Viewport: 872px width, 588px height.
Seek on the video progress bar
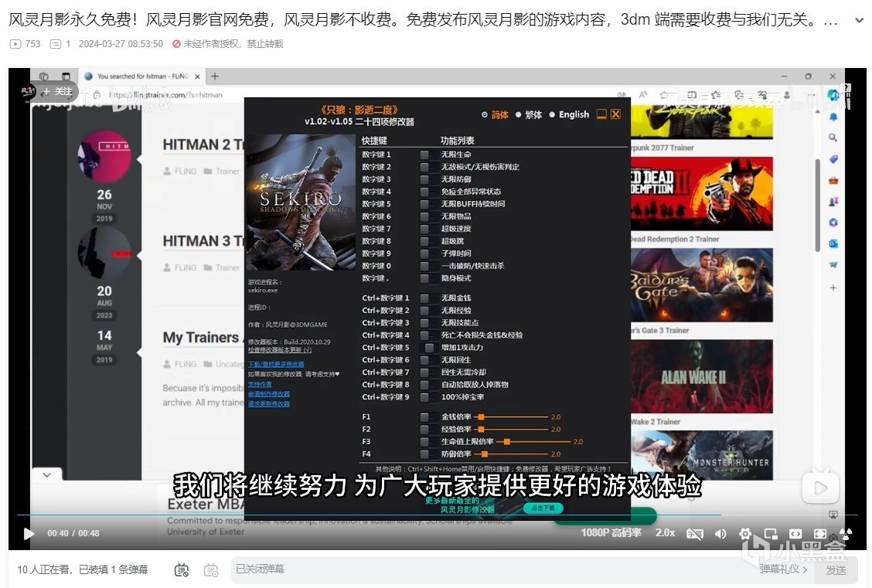(x=437, y=515)
